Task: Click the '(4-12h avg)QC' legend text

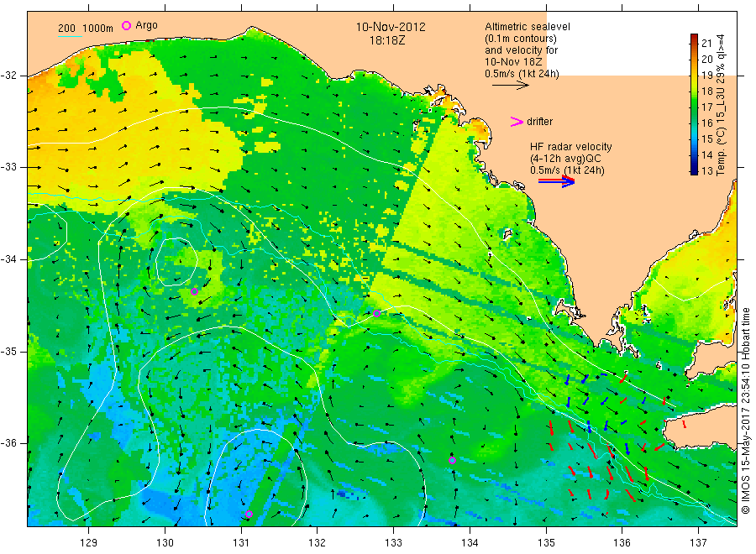Action: (565, 159)
